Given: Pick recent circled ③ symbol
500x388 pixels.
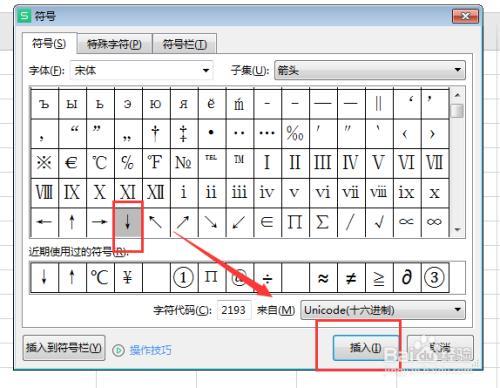Looking at the screenshot, I should pyautogui.click(x=435, y=277).
